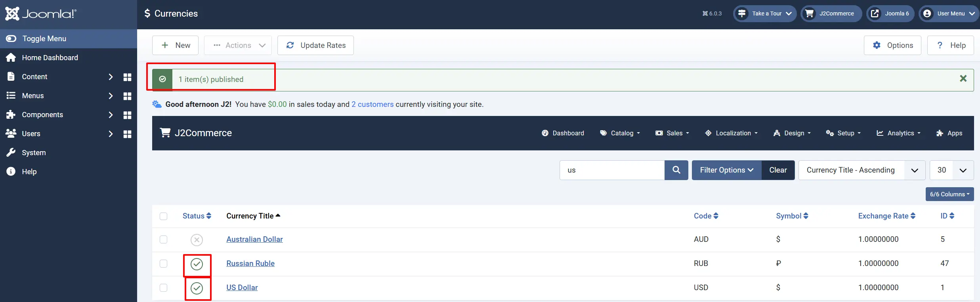The image size is (980, 302).
Task: Click the question mark Help icon in toolbar
Action: 940,45
